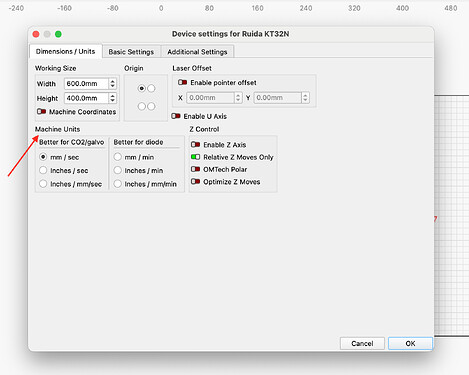Toggle the Machine Coordinates switch

[41, 111]
